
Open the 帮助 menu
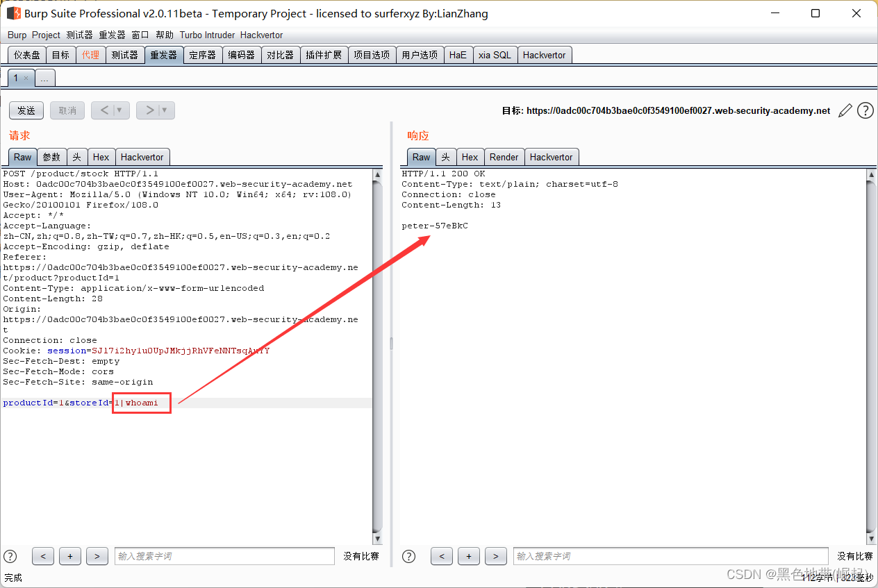click(x=165, y=35)
